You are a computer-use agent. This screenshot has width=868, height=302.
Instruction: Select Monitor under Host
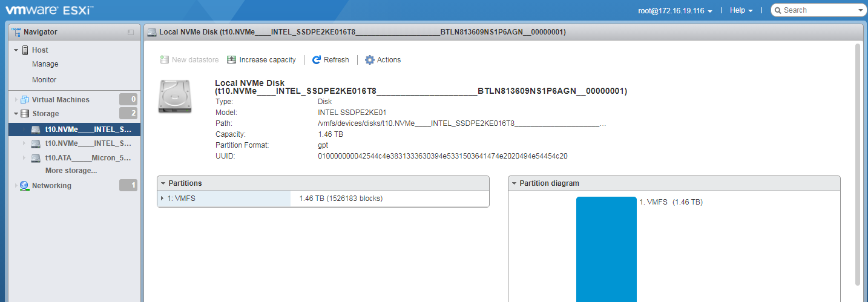44,80
